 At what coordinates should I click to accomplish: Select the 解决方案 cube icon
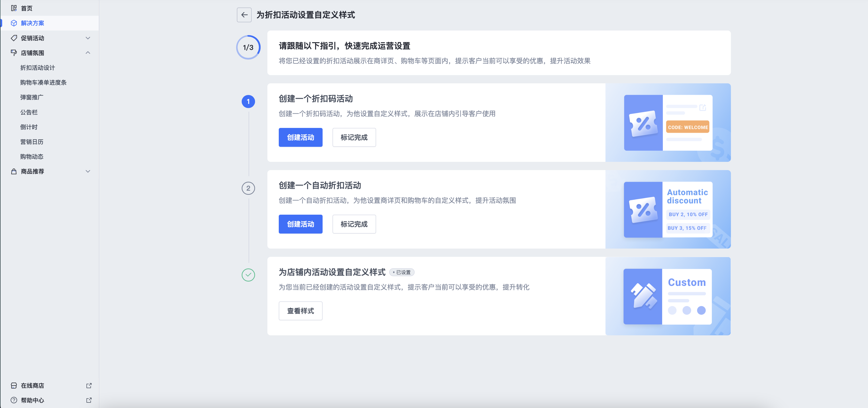pos(14,23)
